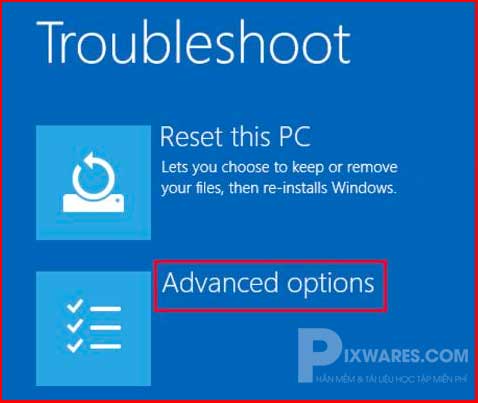The height and width of the screenshot is (403, 478).
Task: Click the top checkmark in the checklist icon
Action: (x=75, y=306)
